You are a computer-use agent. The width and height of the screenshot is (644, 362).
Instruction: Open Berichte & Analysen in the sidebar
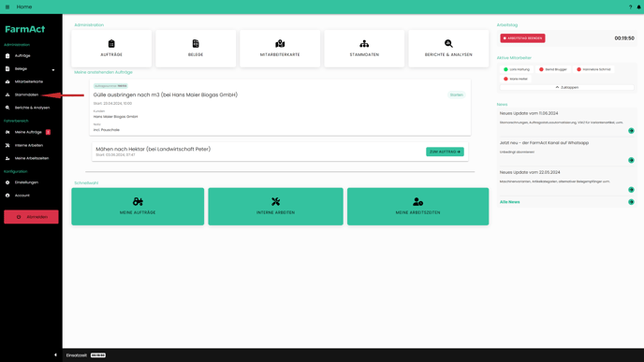[32, 108]
